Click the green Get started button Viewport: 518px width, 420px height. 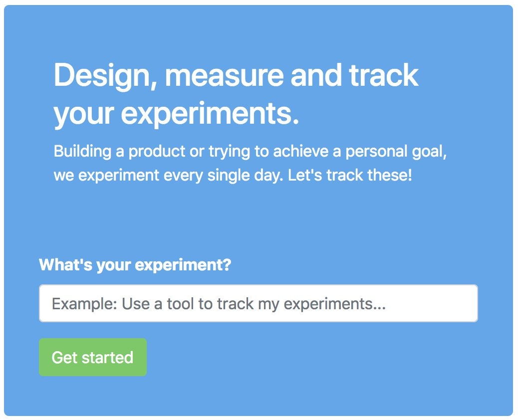[x=93, y=357]
